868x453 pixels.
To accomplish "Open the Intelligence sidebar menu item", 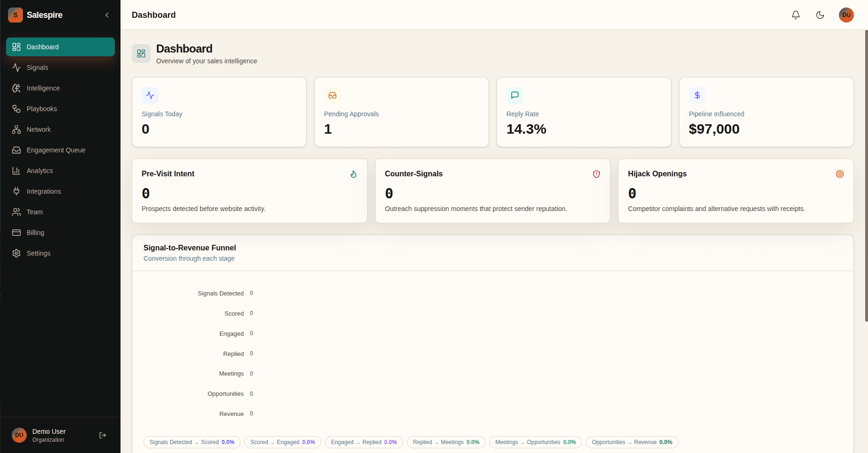I will point(60,88).
